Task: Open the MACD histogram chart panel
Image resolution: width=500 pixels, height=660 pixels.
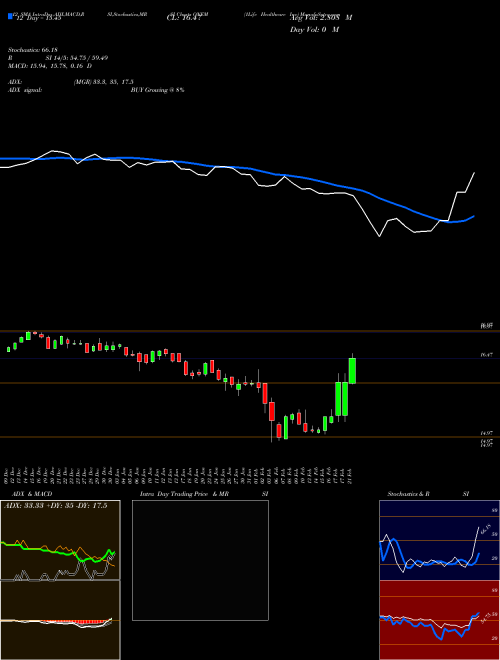Action: tap(60, 620)
